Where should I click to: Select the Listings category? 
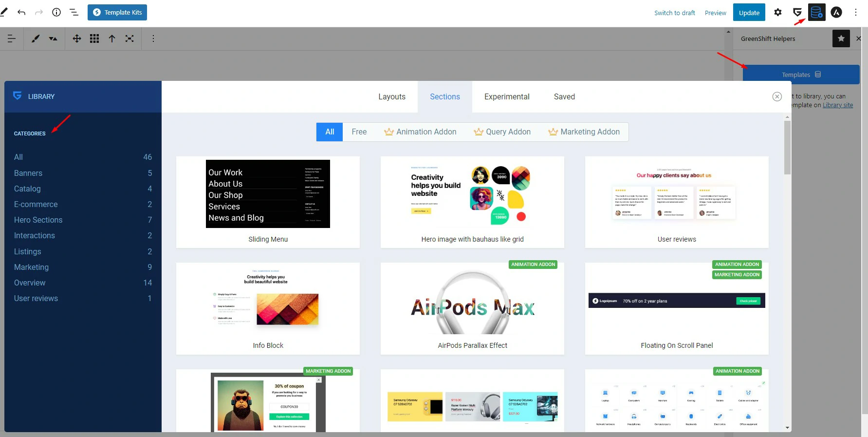point(83,251)
